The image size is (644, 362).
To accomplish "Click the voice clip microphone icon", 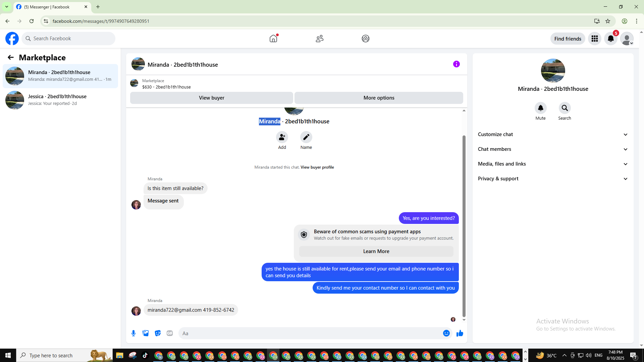I will [x=133, y=333].
